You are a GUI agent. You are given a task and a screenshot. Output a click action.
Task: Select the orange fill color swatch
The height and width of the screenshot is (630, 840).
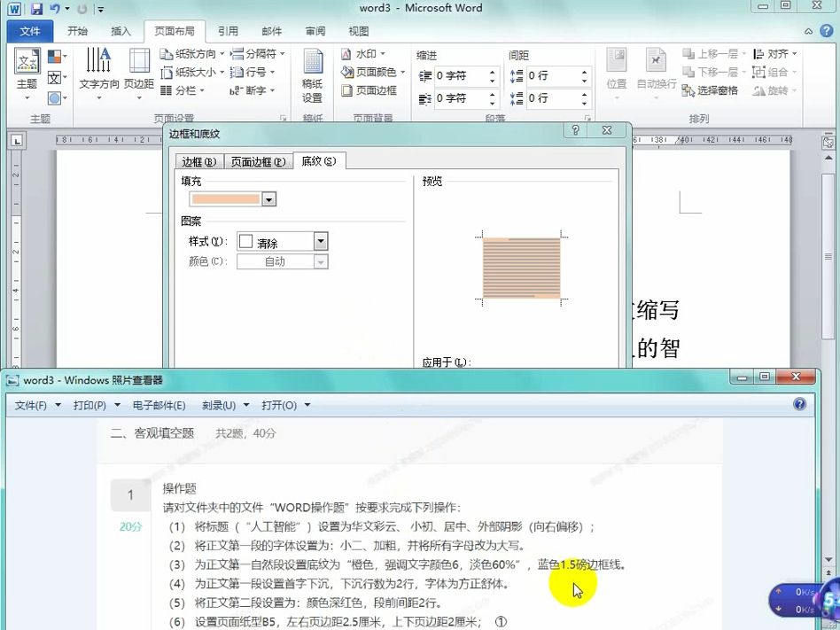(226, 199)
